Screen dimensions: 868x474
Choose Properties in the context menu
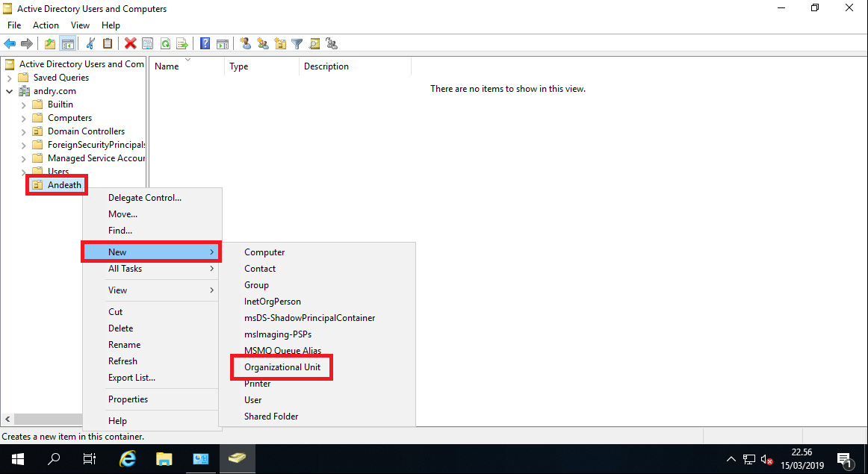[152, 399]
